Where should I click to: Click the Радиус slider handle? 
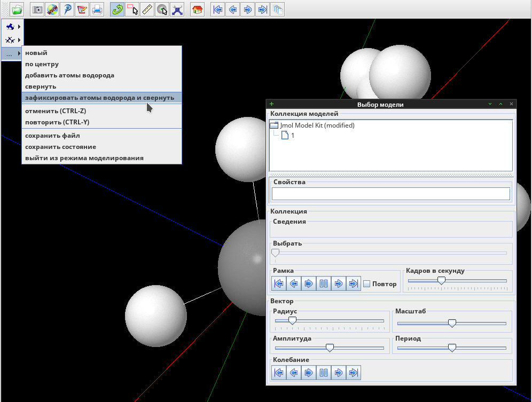pos(292,320)
